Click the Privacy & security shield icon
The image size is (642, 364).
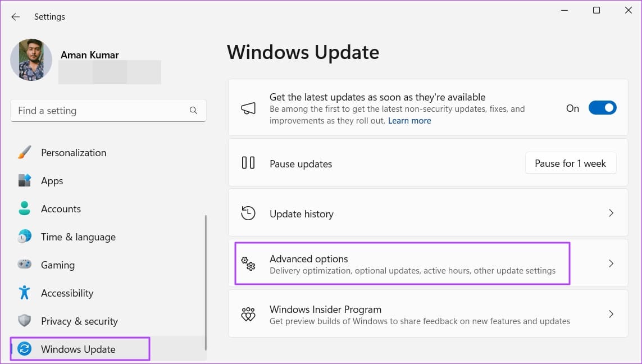[24, 321]
